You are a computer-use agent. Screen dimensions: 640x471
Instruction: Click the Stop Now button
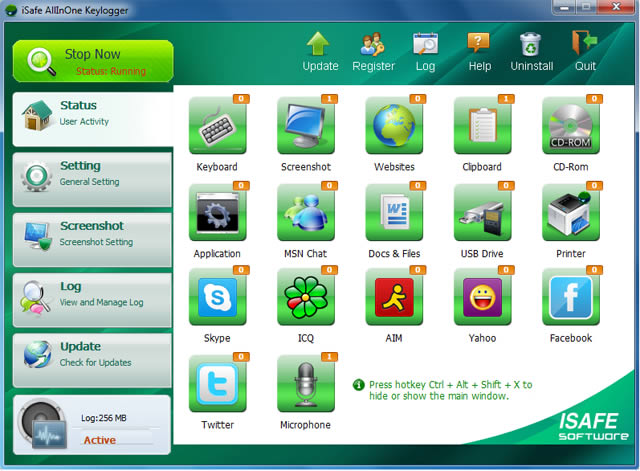[93, 61]
